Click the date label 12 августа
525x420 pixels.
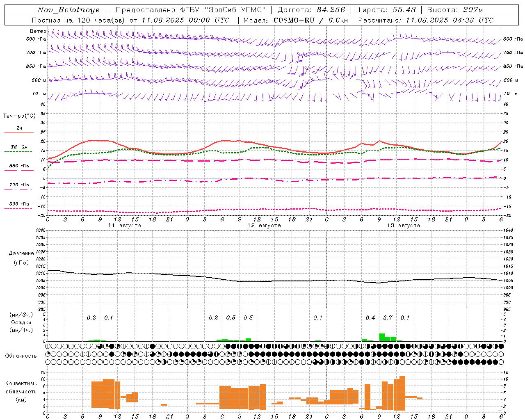[x=264, y=226]
